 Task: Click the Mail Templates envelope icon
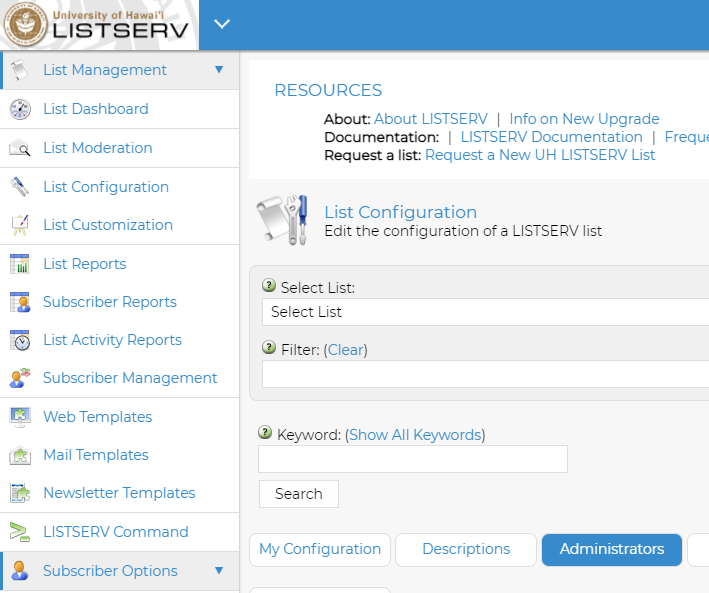tap(20, 455)
